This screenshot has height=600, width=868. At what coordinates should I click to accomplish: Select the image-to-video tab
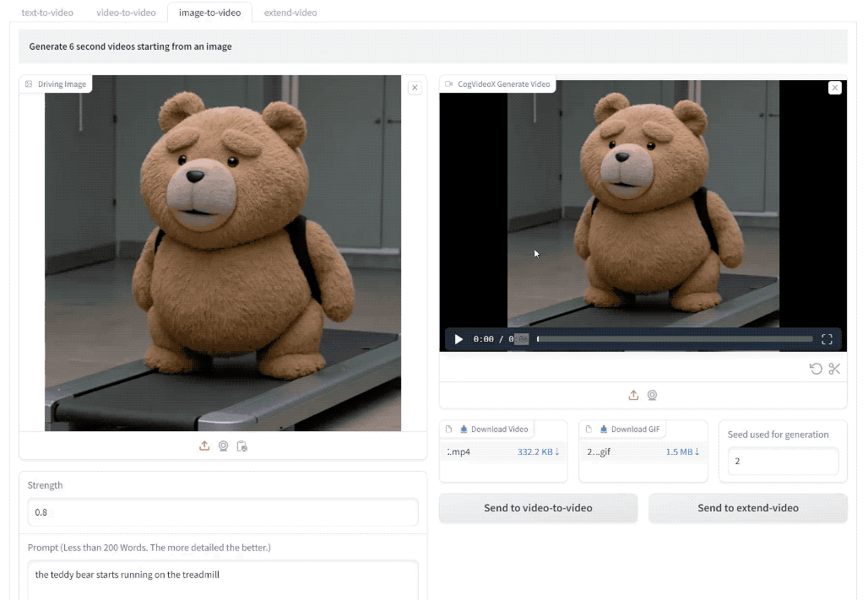coord(209,12)
